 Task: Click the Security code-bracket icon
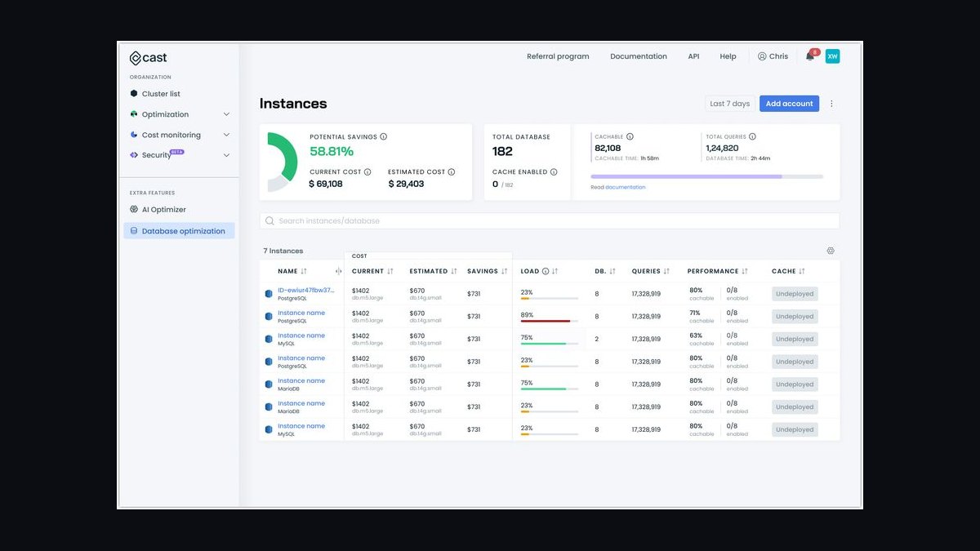(x=134, y=155)
